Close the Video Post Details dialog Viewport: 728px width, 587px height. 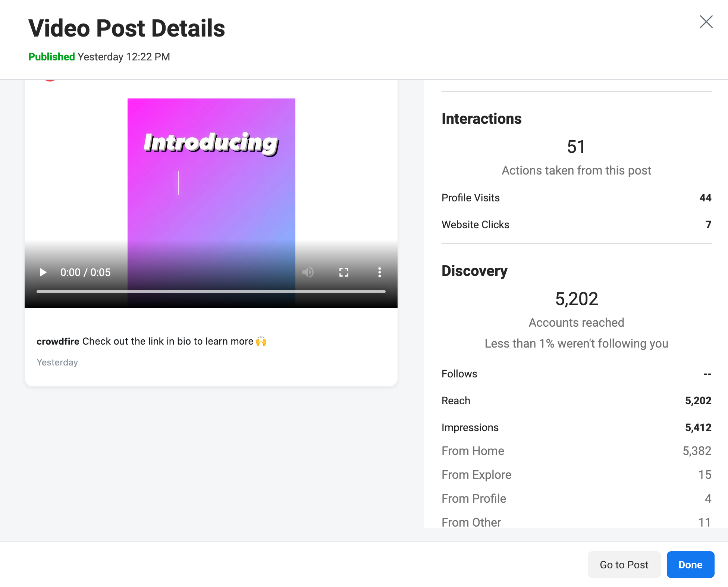pos(706,22)
